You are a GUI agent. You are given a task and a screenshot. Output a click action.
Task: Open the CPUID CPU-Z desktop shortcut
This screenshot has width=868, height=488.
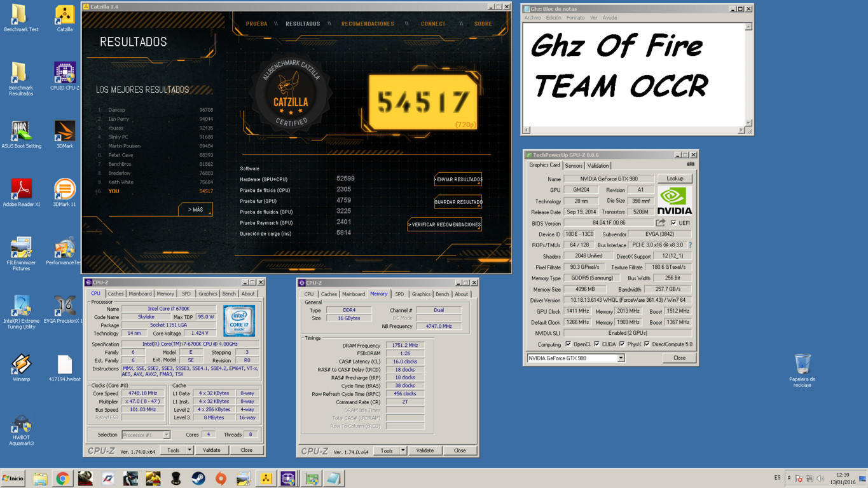(x=64, y=76)
